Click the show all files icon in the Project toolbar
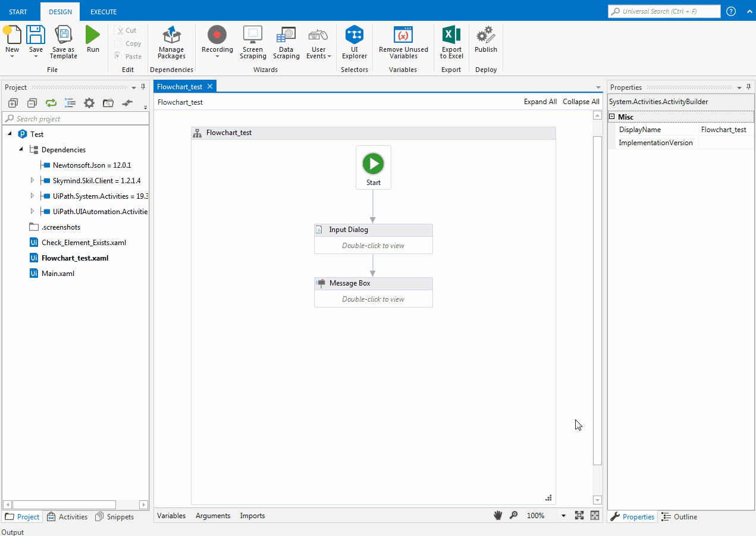The height and width of the screenshot is (536, 756). point(70,103)
